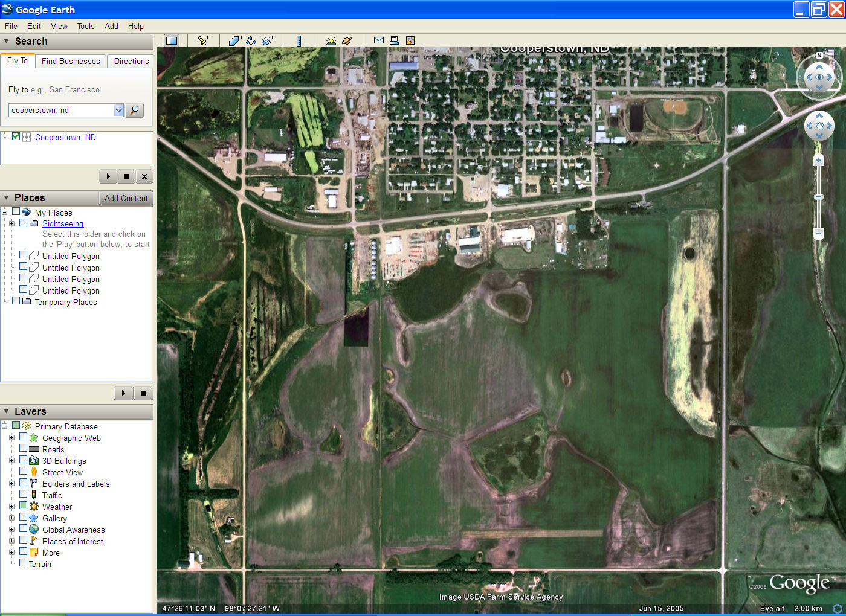Add a placemark with the pushpin tool
This screenshot has width=846, height=616.
pos(203,40)
